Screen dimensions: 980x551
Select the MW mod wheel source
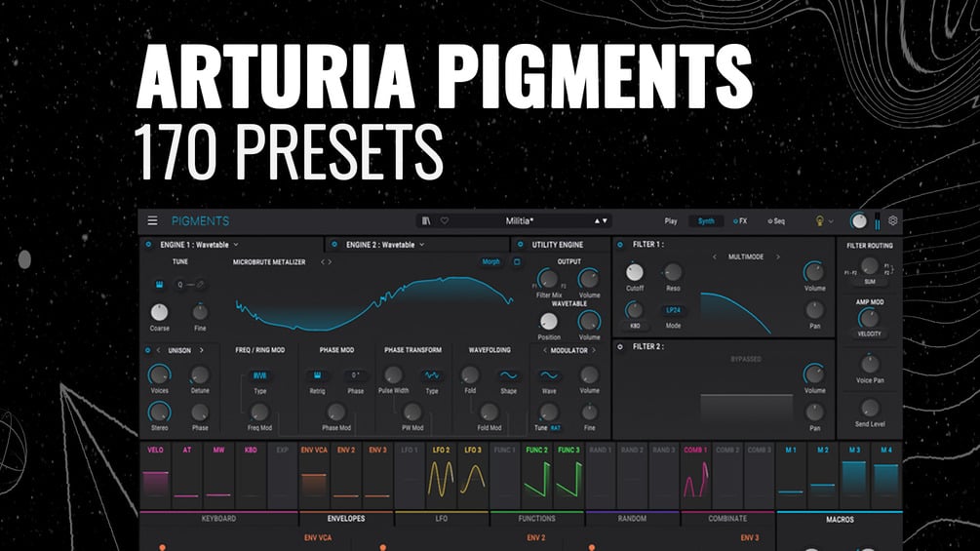click(218, 474)
